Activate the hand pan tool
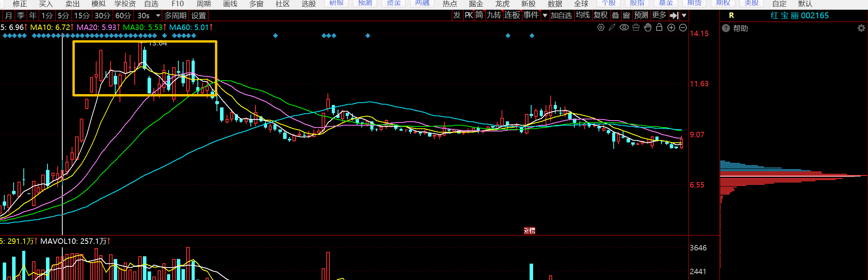Screen dimensions: 868x280 [648, 28]
